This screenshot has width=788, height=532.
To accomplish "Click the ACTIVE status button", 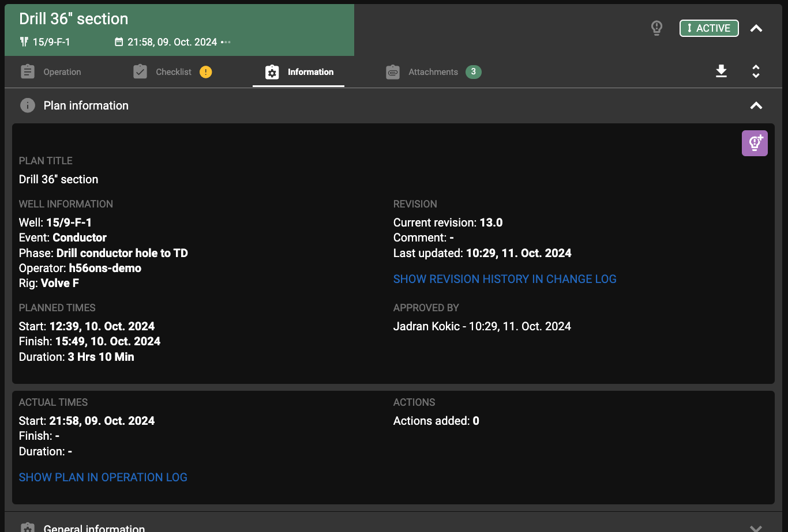I will tap(708, 28).
